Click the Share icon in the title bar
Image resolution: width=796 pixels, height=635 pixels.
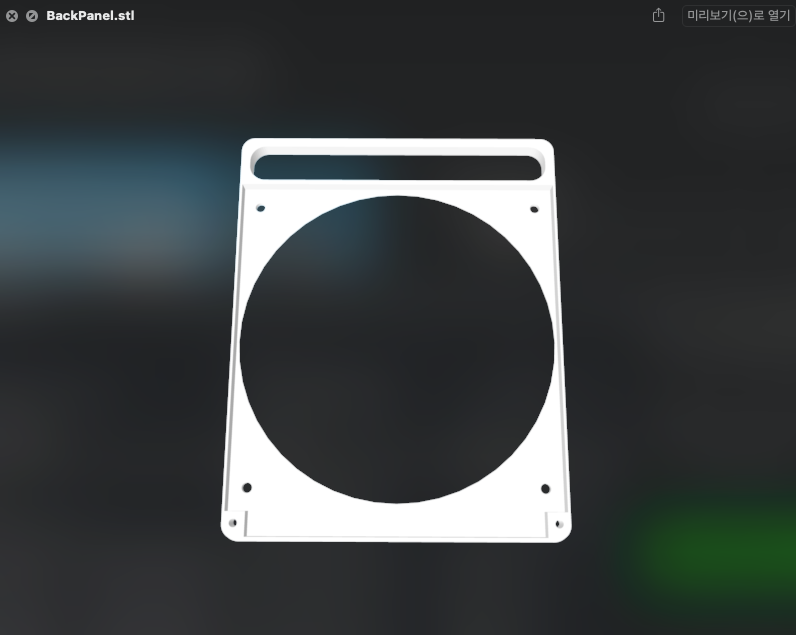pyautogui.click(x=658, y=16)
